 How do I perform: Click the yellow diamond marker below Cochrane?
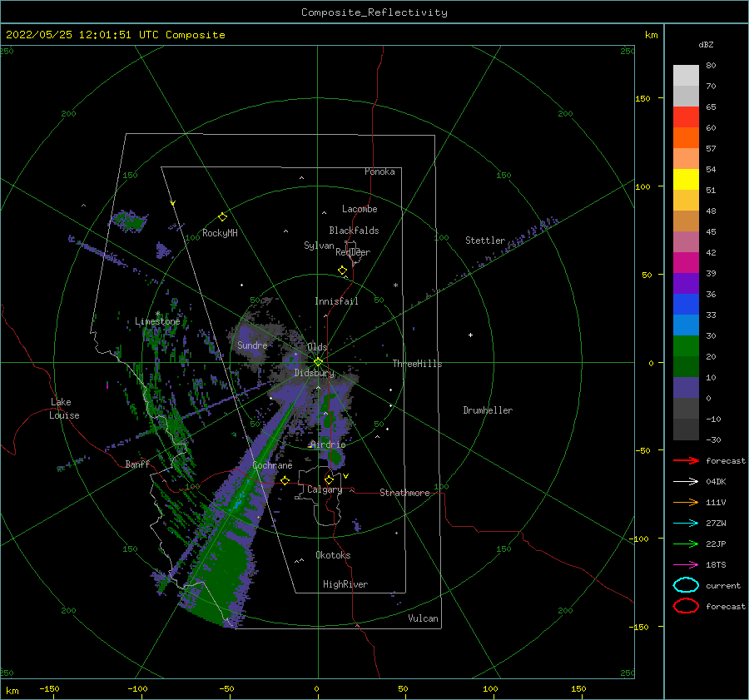(x=285, y=480)
